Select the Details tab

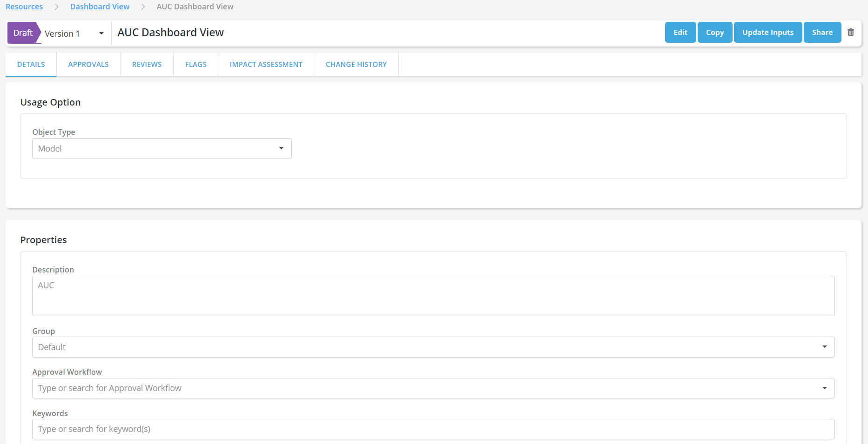(x=31, y=65)
